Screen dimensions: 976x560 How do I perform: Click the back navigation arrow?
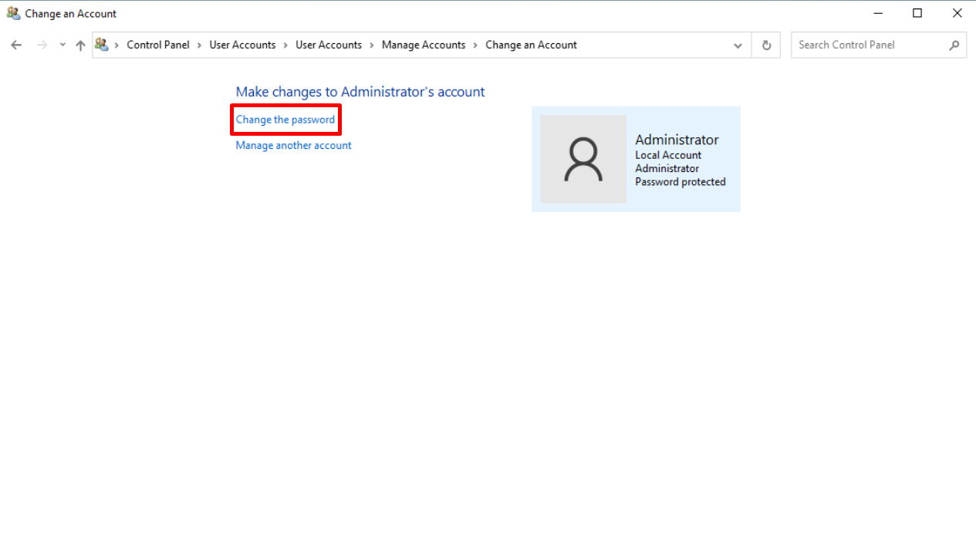coord(16,45)
